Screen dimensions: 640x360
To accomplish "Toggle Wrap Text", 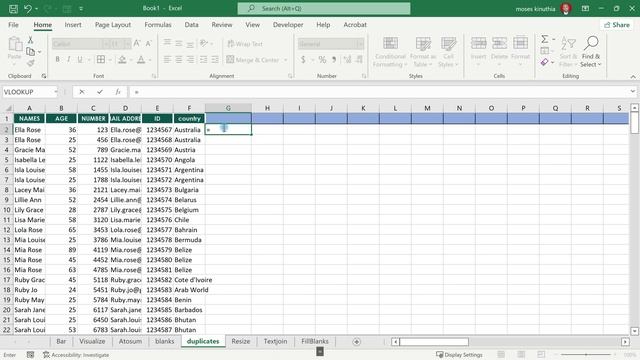I will pyautogui.click(x=245, y=44).
